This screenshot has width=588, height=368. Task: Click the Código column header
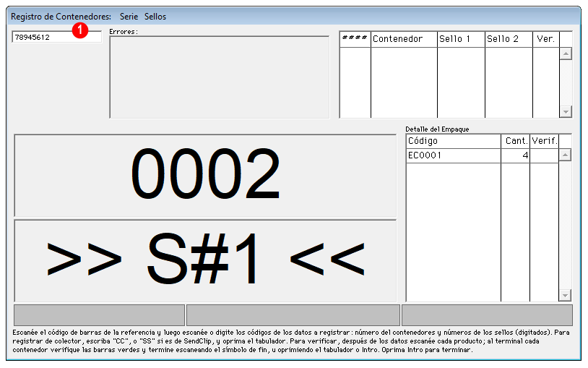(454, 141)
